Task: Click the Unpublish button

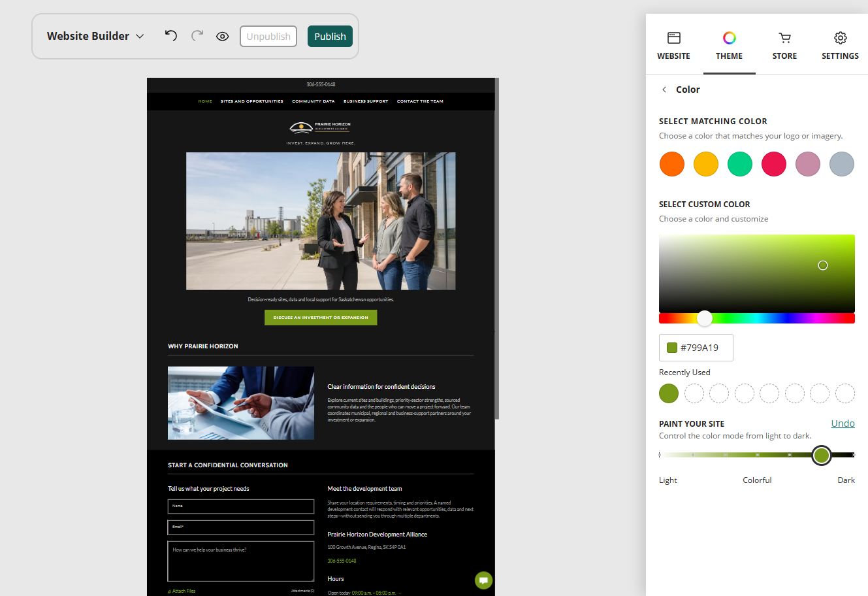Action: point(268,37)
